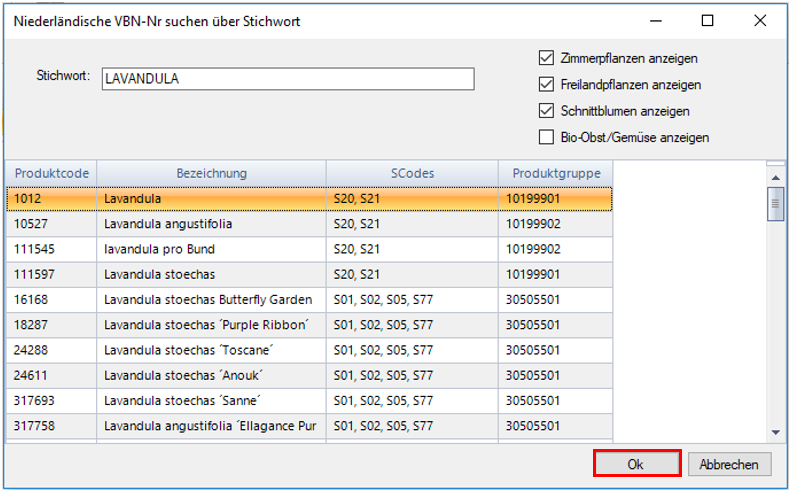Choose Lavandula stoechas Butterfly Garden row
Screen dimensions: 792x492
point(210,299)
